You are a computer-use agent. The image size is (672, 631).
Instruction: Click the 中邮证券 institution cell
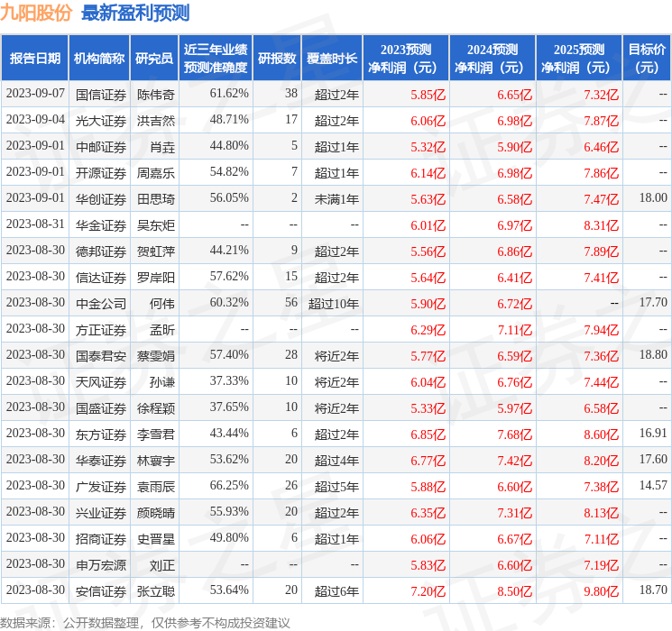101,147
